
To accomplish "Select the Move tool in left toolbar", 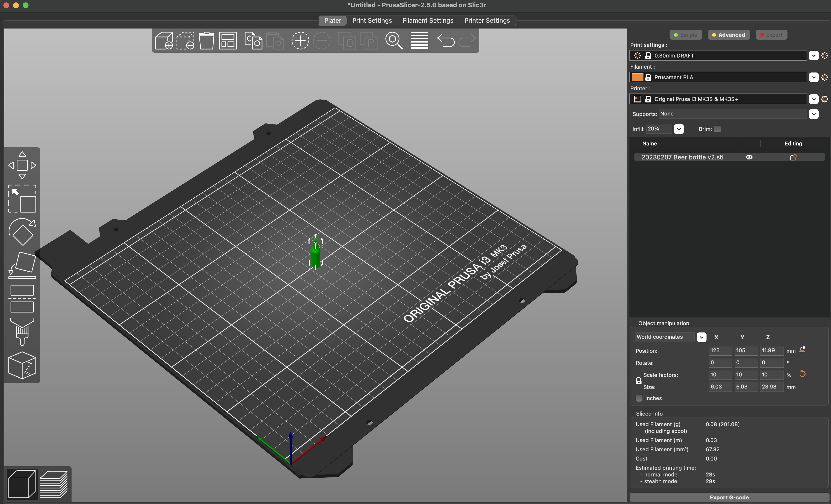I will click(x=22, y=165).
